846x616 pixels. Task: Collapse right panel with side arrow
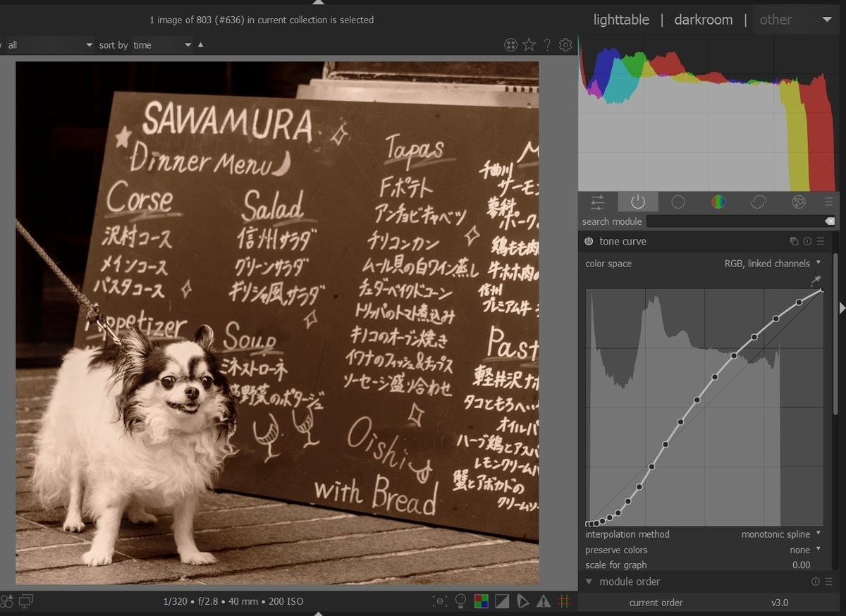pos(842,308)
